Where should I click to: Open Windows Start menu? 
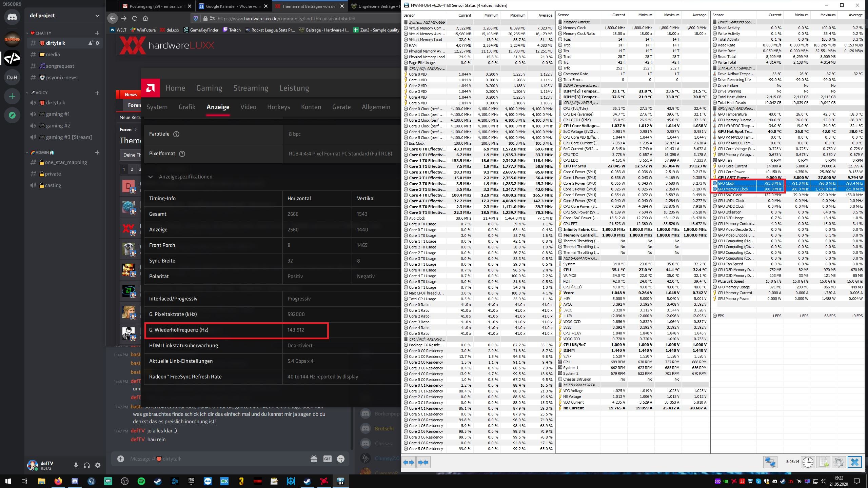pyautogui.click(x=8, y=481)
